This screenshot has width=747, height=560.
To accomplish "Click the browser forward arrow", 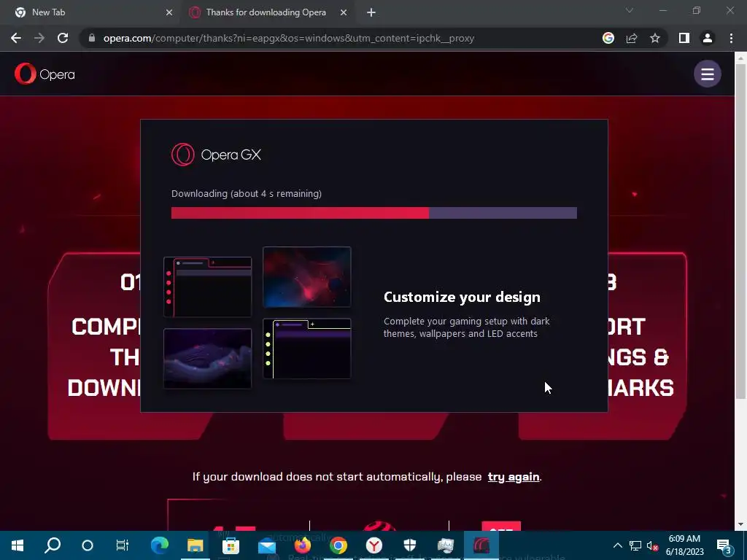I will coord(39,38).
